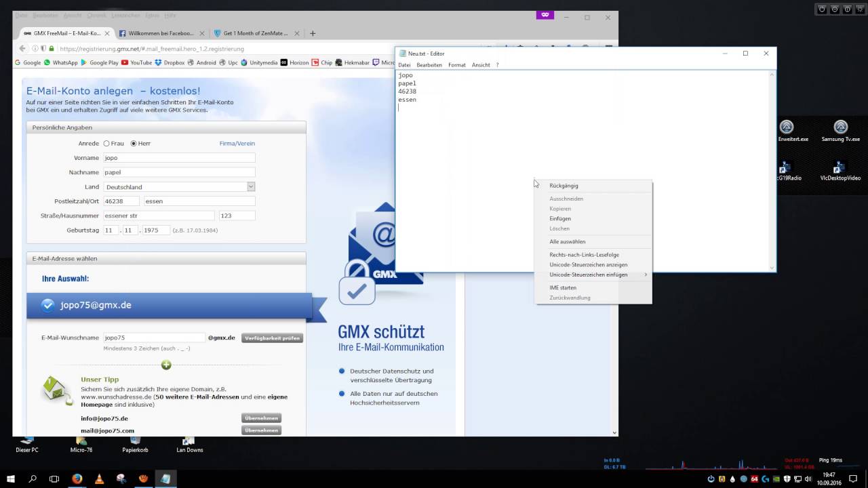Click the blue power tray icon
868x488 pixels.
tap(711, 479)
